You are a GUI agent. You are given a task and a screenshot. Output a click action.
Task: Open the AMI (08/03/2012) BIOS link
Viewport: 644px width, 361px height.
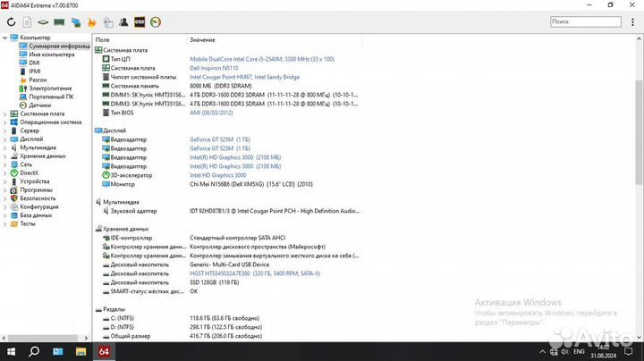[x=211, y=113]
